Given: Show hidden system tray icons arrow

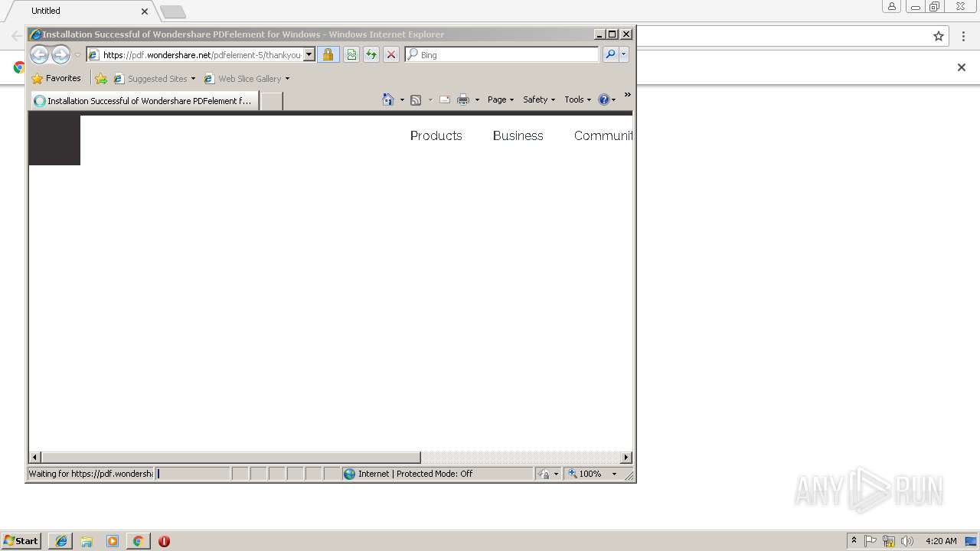Looking at the screenshot, I should [854, 540].
